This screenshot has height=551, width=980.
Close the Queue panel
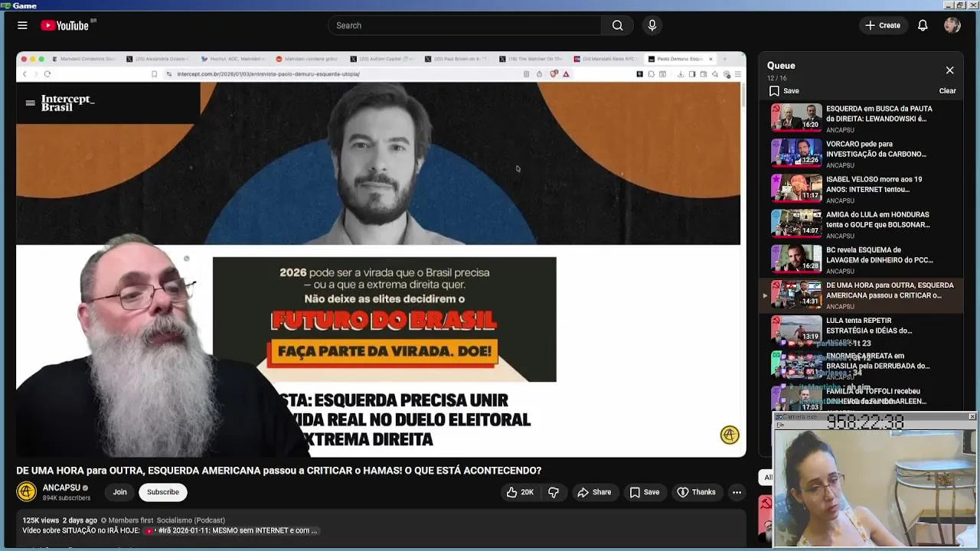click(949, 70)
